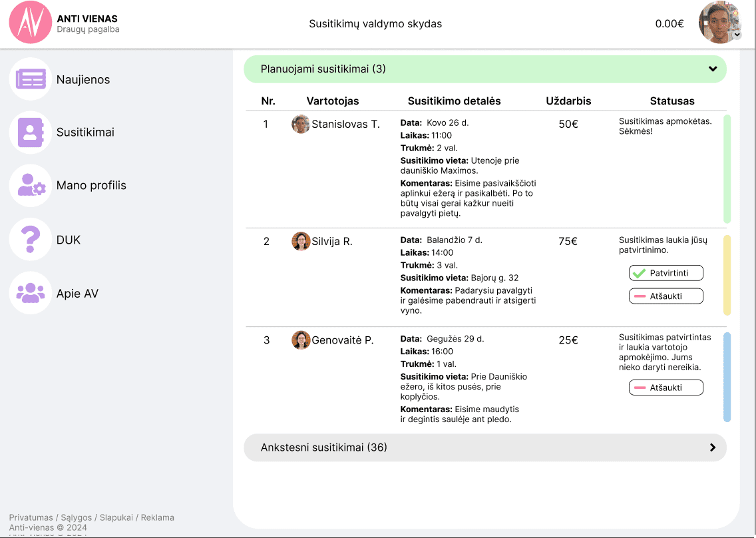Click the 25€ earnings value
This screenshot has width=756, height=538.
click(568, 340)
